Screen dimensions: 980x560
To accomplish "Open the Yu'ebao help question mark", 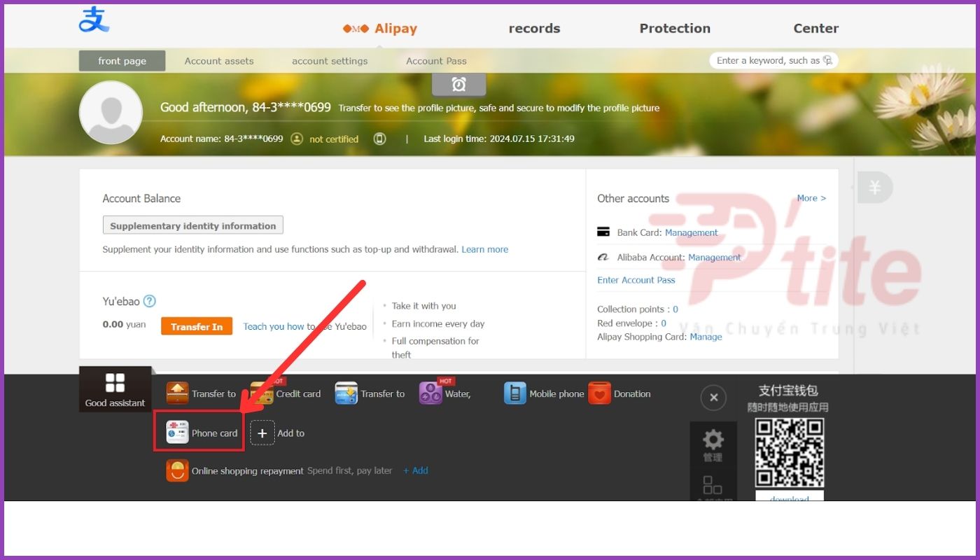I will tap(149, 301).
